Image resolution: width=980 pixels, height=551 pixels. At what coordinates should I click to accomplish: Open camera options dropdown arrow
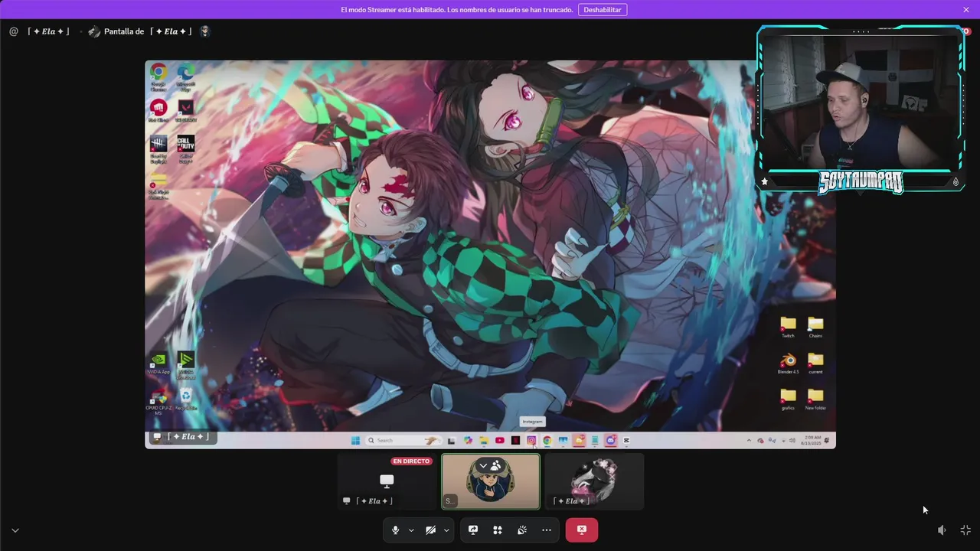(446, 530)
